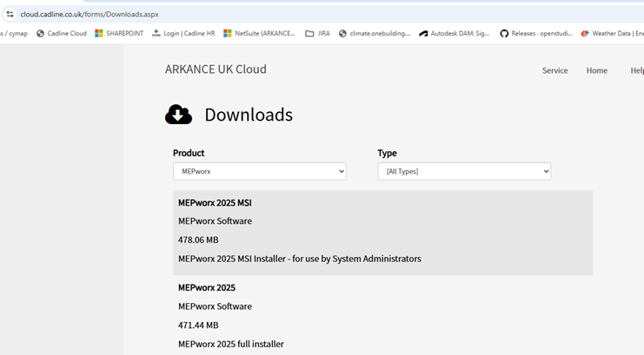Go to the Home menu item

point(597,70)
